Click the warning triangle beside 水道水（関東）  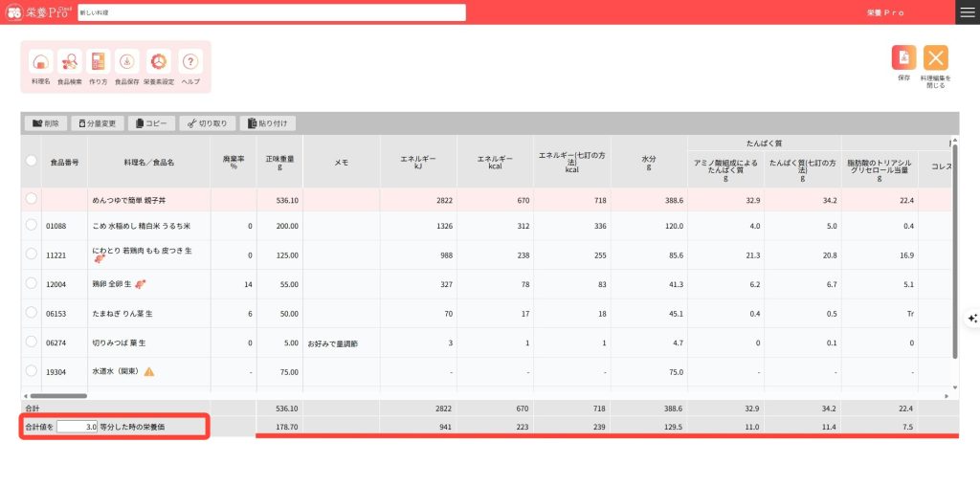[x=148, y=372]
